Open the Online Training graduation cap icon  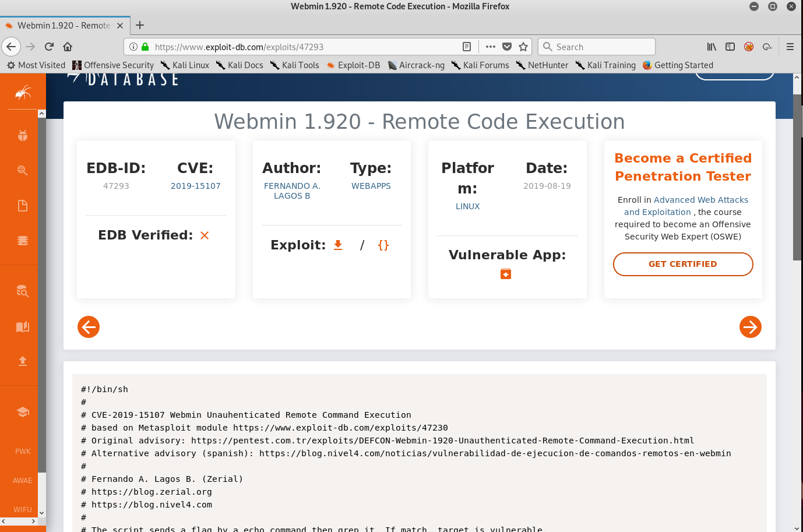[x=23, y=412]
